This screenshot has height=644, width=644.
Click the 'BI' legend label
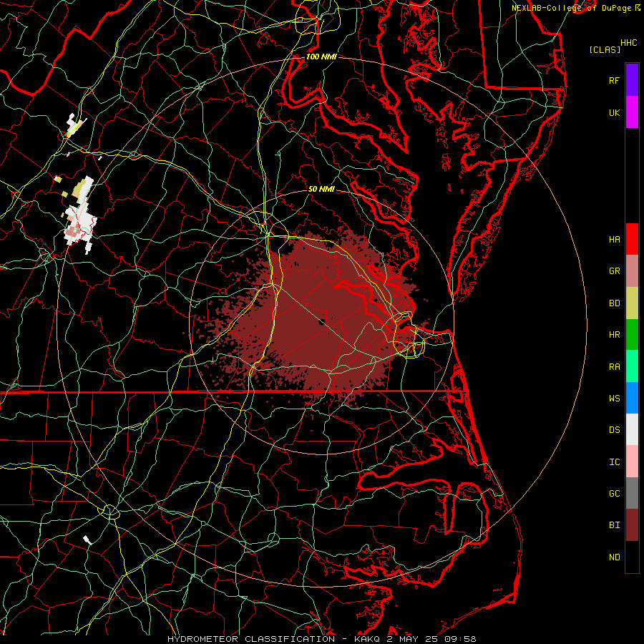click(614, 525)
